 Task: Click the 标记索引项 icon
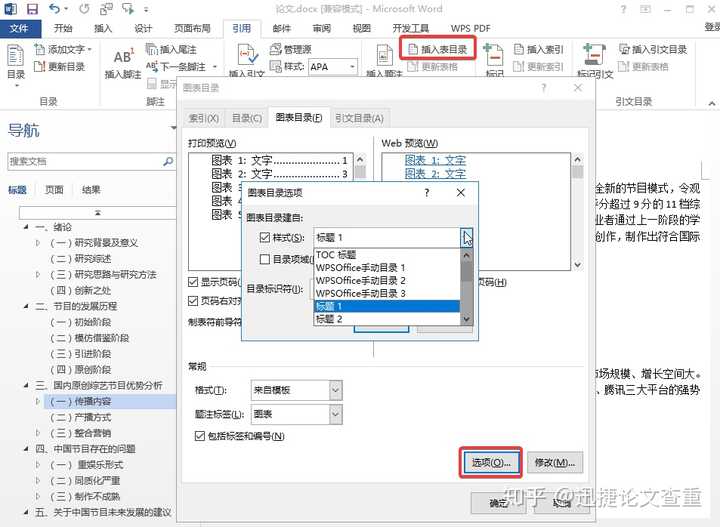495,60
